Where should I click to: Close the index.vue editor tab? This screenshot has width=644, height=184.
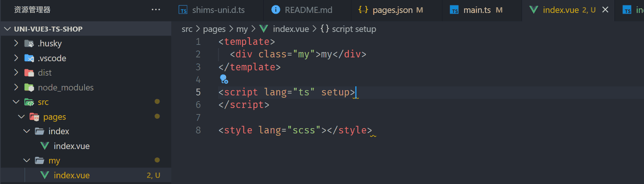pyautogui.click(x=605, y=10)
